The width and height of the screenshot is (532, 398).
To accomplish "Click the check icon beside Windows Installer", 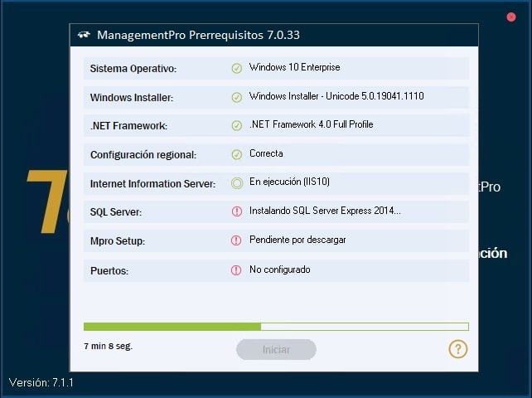I will 236,97.
